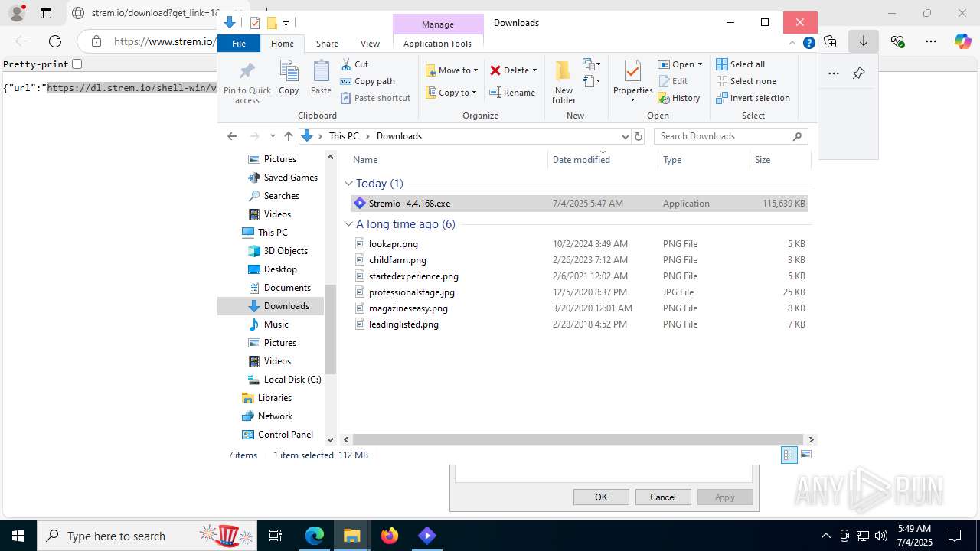The height and width of the screenshot is (551, 980).
Task: Go back in File Explorer
Action: pyautogui.click(x=232, y=136)
